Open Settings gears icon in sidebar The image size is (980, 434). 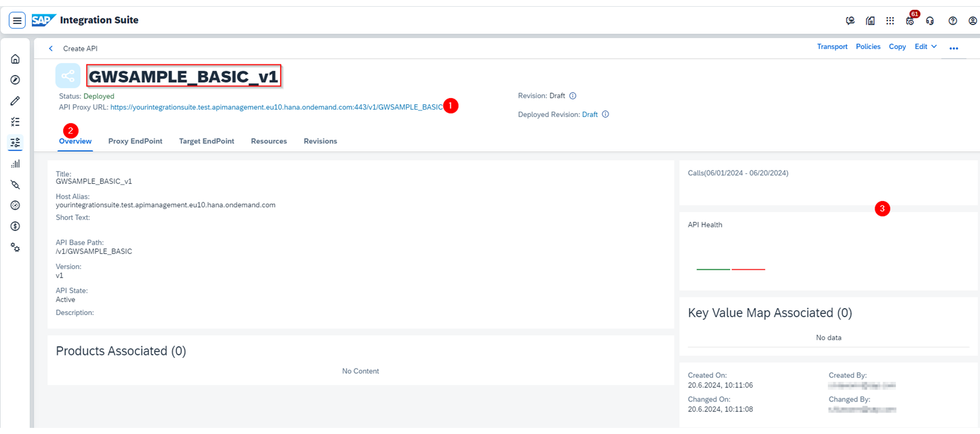(x=15, y=248)
